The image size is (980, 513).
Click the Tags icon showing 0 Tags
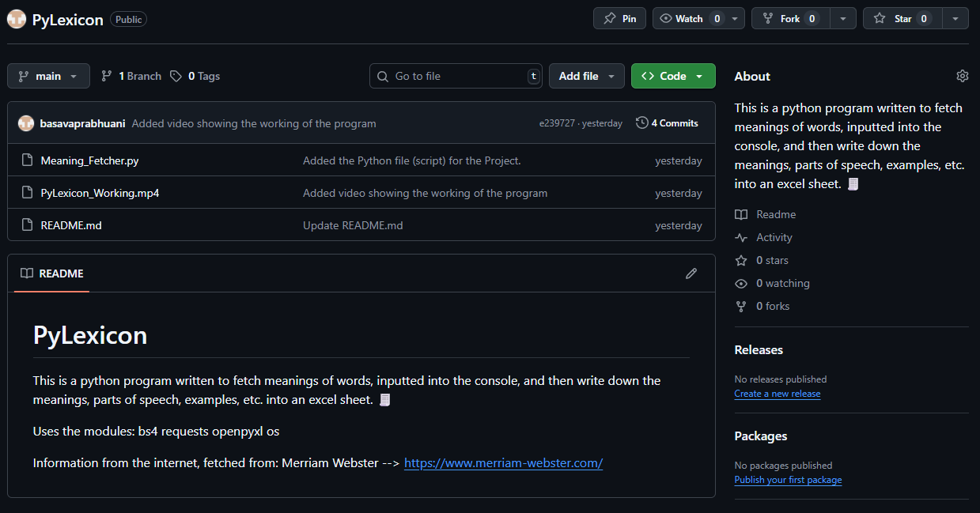click(x=176, y=76)
